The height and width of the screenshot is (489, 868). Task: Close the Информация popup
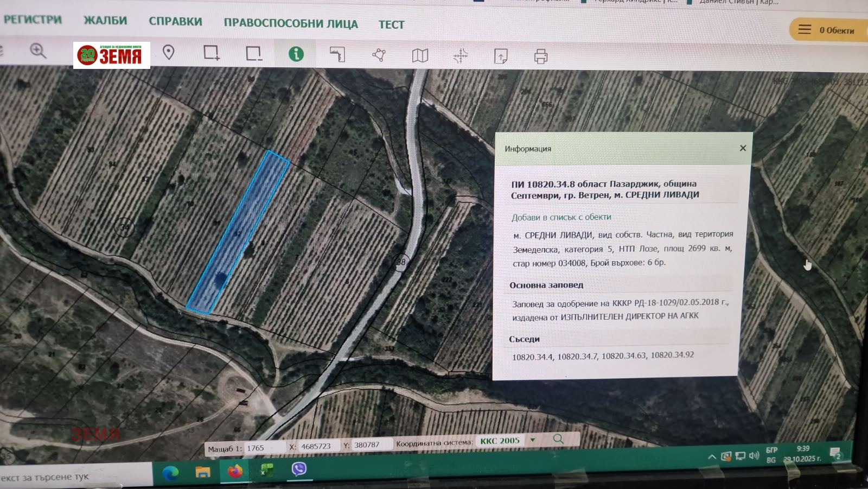(x=743, y=148)
